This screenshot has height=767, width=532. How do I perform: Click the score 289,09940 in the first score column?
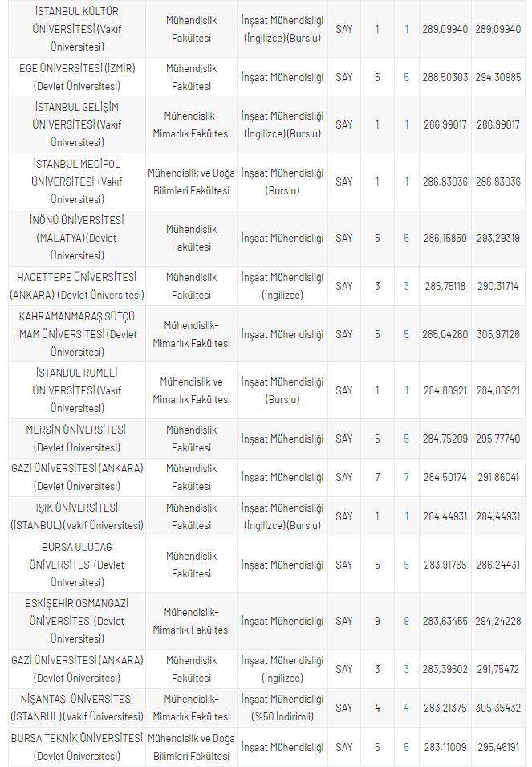[x=445, y=29]
